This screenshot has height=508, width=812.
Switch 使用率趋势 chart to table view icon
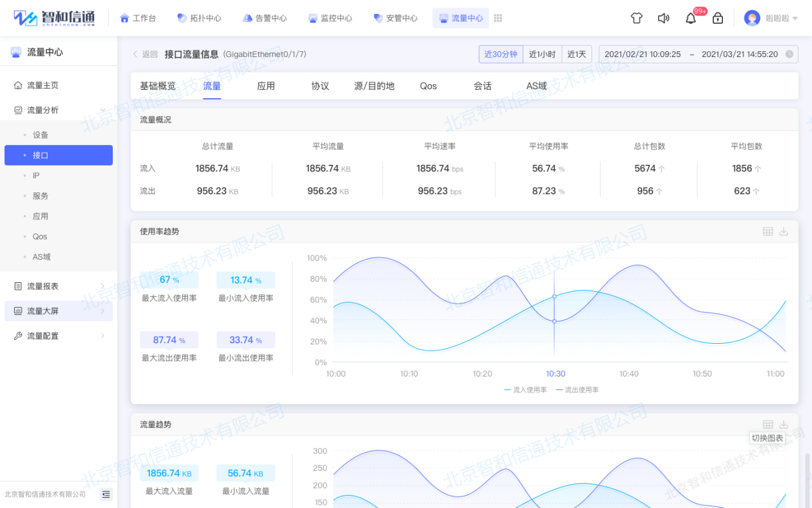[768, 232]
